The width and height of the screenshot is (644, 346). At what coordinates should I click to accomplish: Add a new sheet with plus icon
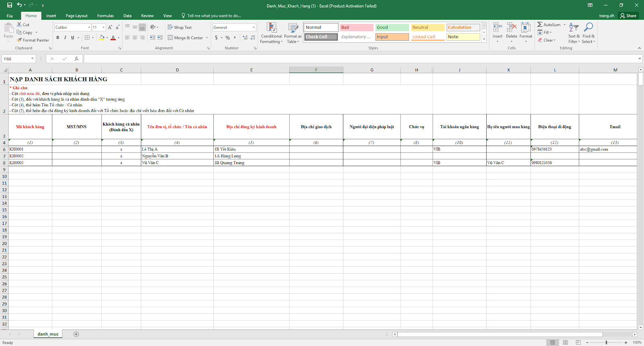(76, 334)
